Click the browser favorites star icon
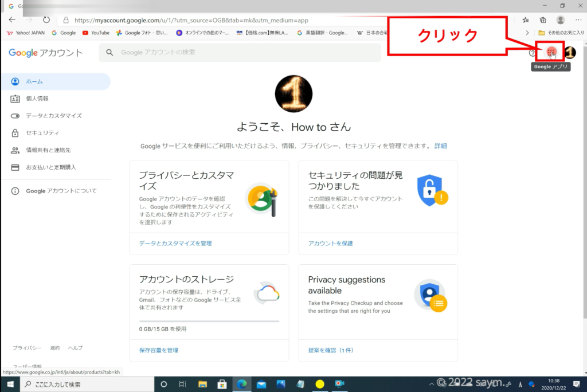Screen dimensions: 587x392 [525, 19]
